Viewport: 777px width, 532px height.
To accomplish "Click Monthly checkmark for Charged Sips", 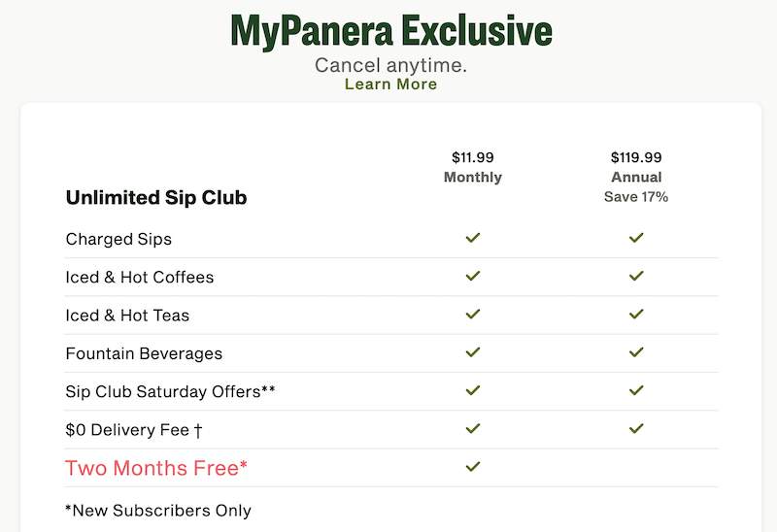I will coord(473,238).
